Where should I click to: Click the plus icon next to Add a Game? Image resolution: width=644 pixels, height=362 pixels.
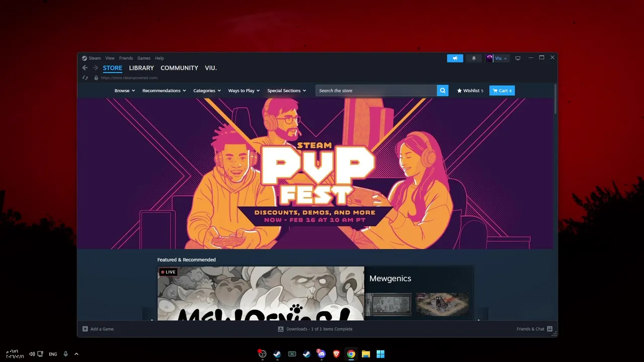click(x=85, y=329)
